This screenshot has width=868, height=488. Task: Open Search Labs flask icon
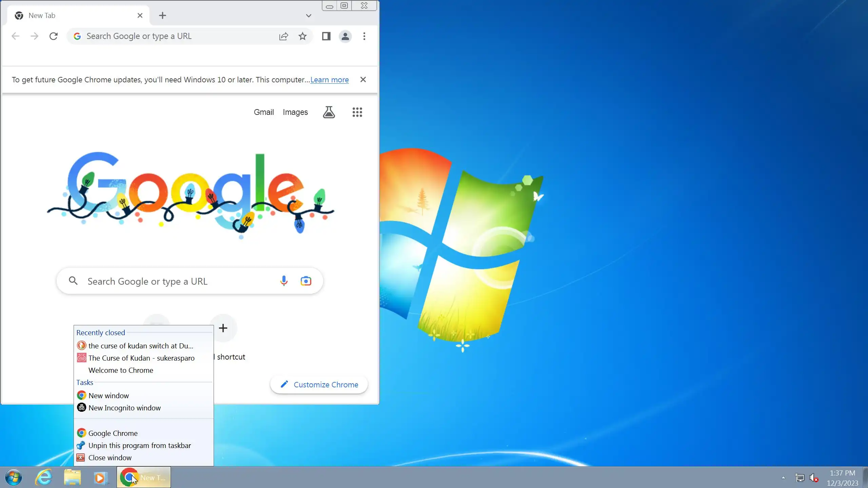(329, 112)
